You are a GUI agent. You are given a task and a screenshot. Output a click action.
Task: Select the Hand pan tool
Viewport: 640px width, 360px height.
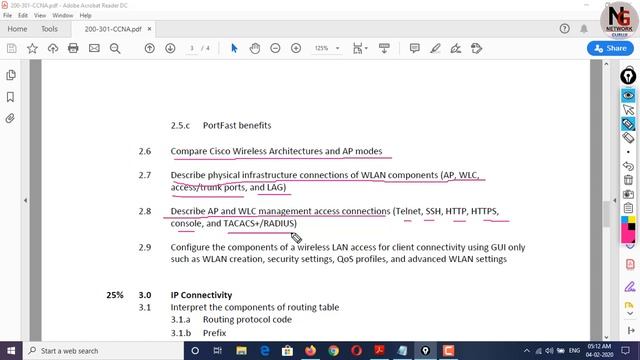pos(255,49)
